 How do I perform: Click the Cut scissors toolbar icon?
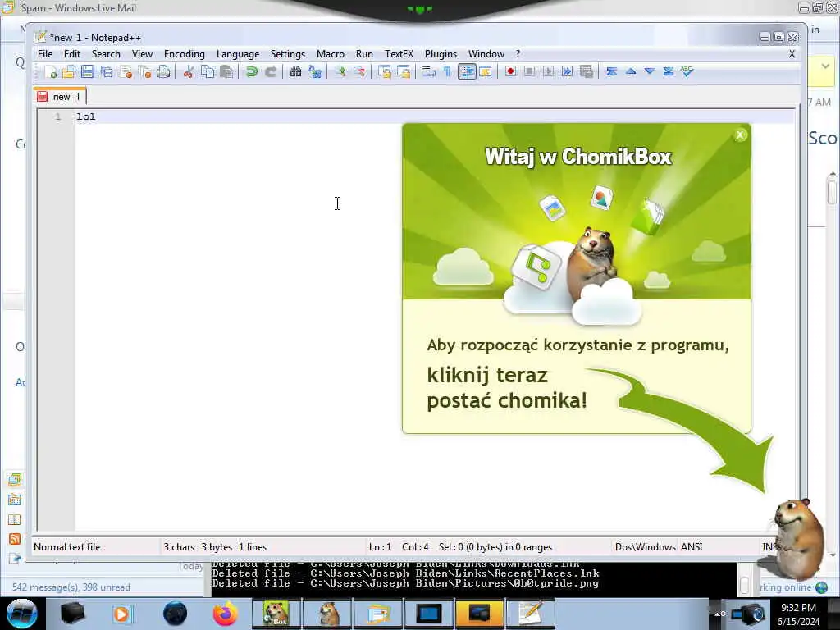[188, 71]
